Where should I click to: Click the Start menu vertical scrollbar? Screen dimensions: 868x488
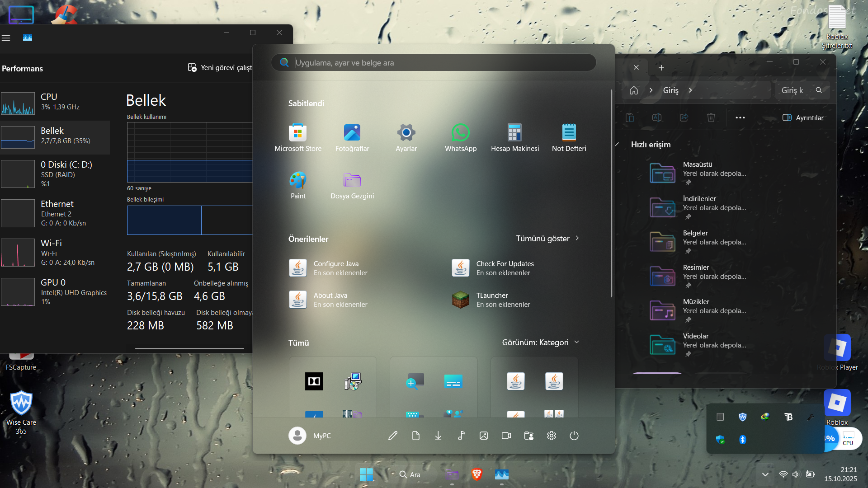(x=612, y=193)
